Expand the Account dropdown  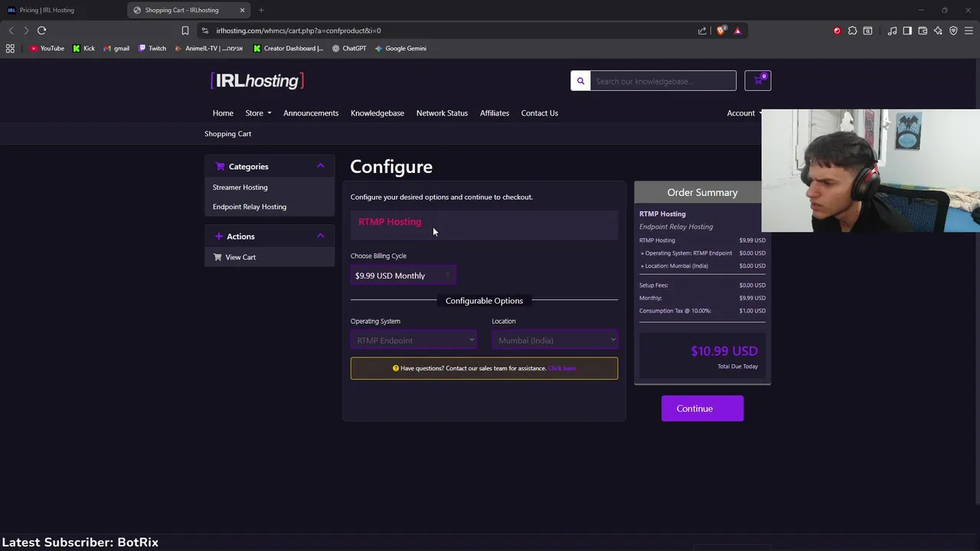[x=744, y=113]
